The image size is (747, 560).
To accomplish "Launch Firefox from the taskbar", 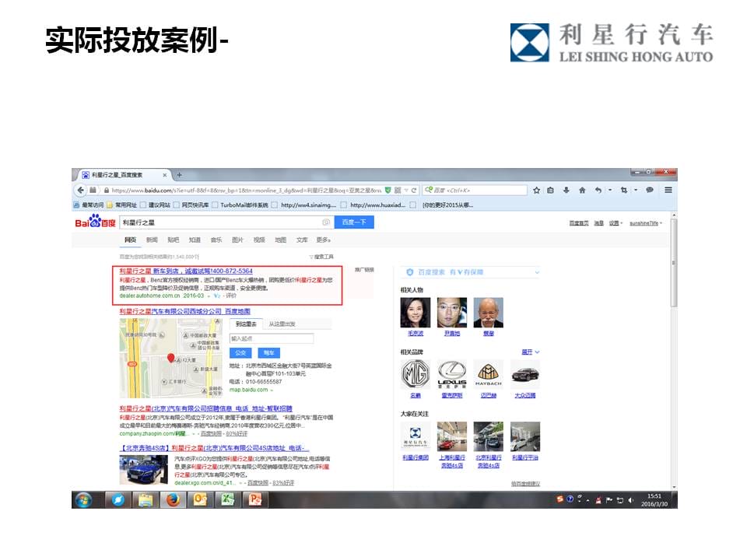I will (173, 500).
